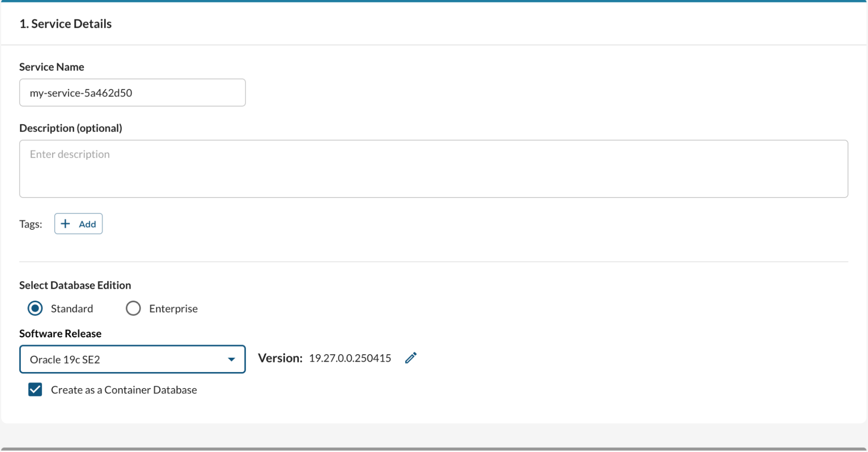
Task: Click the version number 19.27.0.0.250415
Action: tap(350, 358)
